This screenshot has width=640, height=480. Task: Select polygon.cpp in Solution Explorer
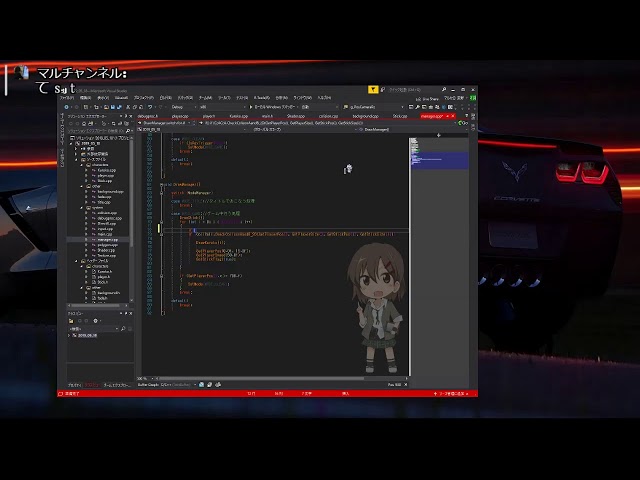click(x=108, y=245)
